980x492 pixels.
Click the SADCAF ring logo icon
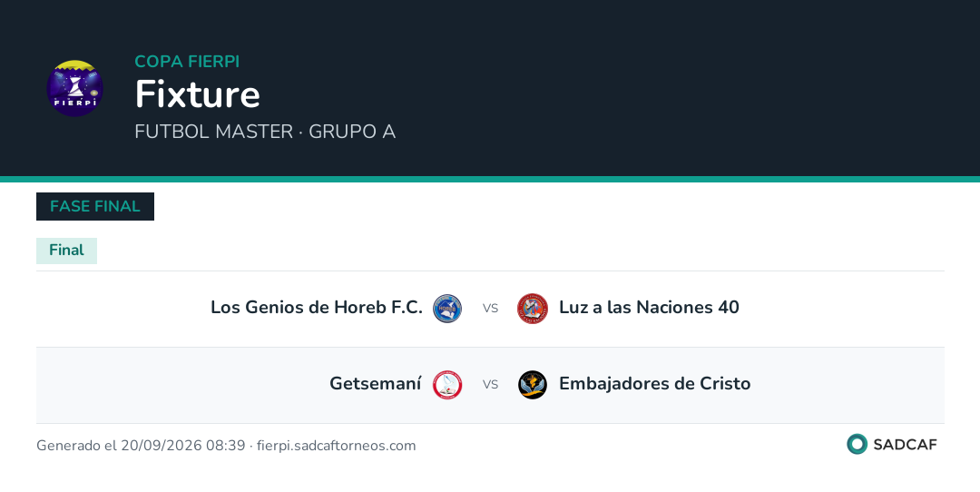[857, 444]
